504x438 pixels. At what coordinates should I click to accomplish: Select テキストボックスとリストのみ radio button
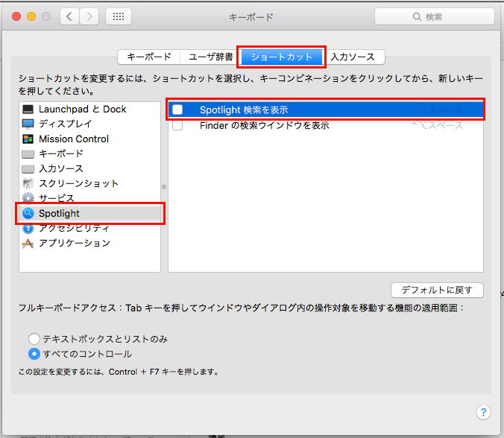pos(34,339)
